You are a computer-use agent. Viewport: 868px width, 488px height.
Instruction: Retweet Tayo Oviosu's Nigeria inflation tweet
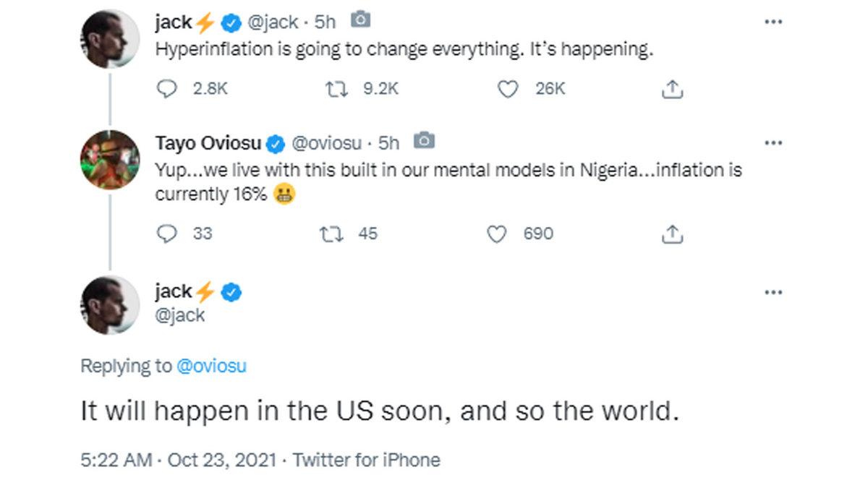pos(331,234)
